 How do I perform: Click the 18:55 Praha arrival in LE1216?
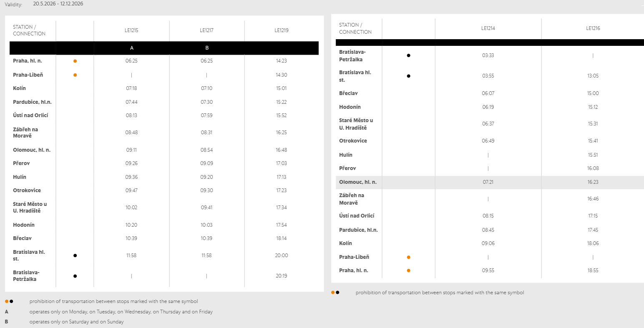pyautogui.click(x=593, y=270)
